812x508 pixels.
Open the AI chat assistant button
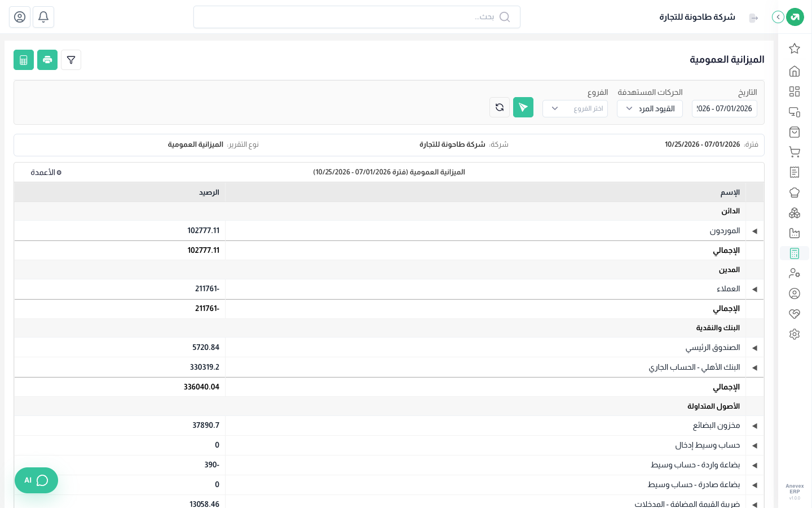(36, 480)
